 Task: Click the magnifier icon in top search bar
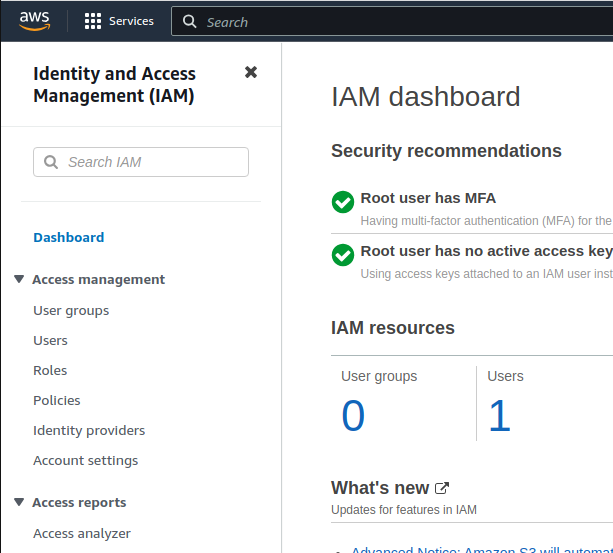click(x=190, y=21)
